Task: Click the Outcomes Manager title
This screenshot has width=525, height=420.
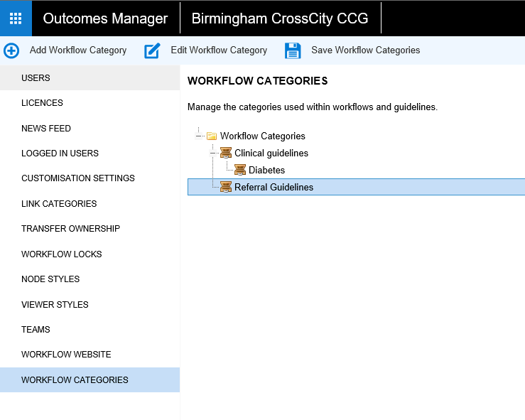Action: pyautogui.click(x=105, y=18)
